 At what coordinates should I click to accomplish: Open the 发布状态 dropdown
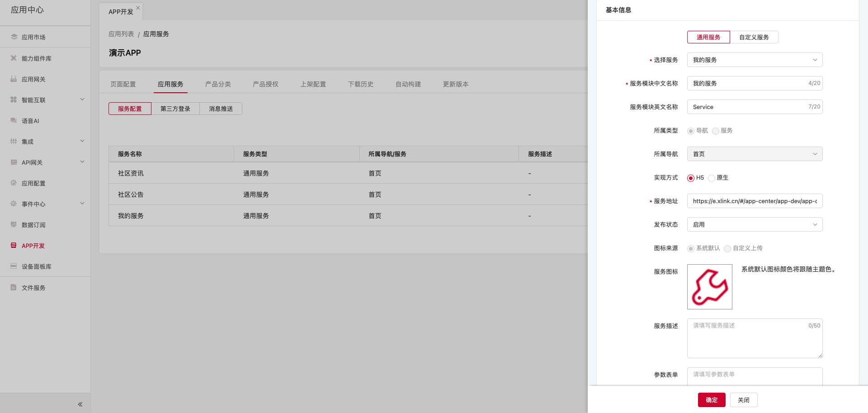tap(754, 225)
